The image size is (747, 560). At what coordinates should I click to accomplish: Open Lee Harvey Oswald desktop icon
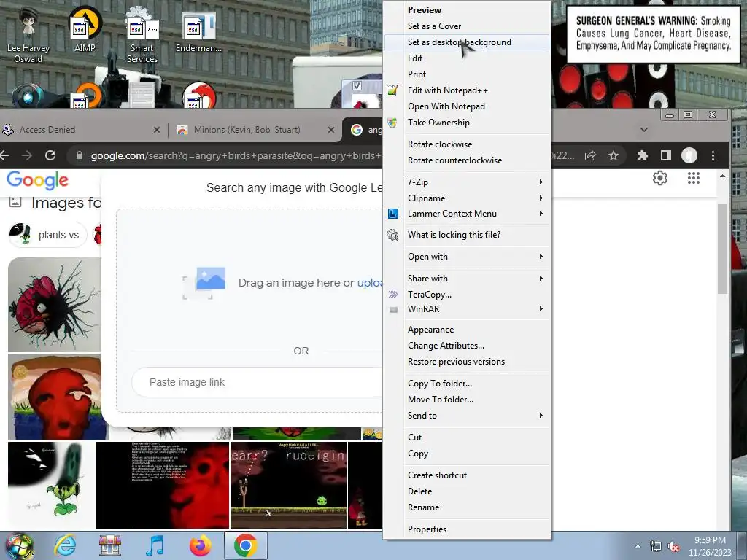(28, 36)
